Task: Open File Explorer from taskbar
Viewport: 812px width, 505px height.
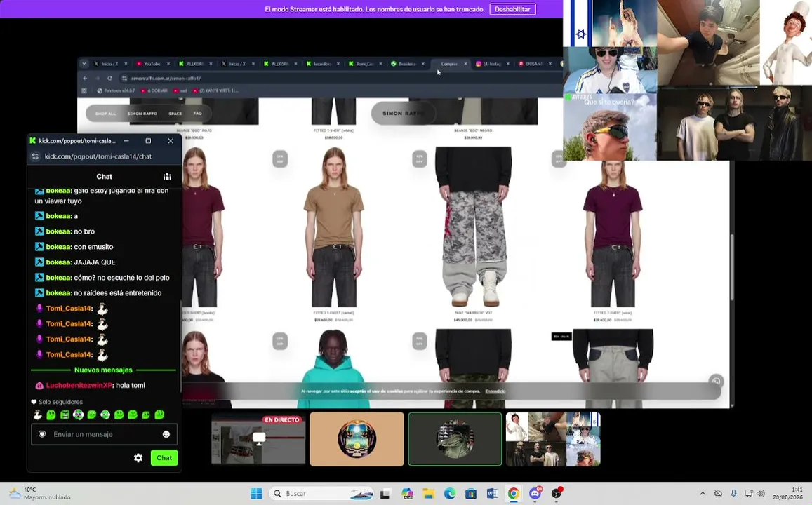Action: pos(428,494)
